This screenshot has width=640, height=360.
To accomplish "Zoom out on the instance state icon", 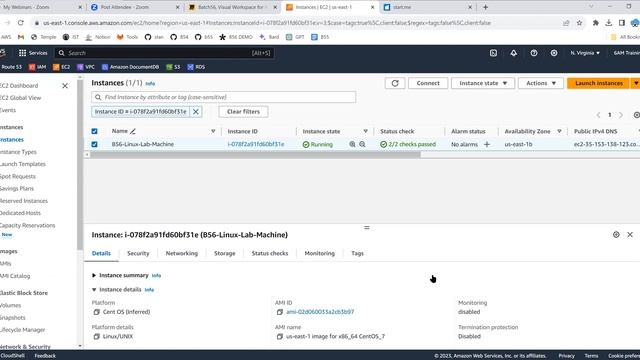I will (x=362, y=144).
